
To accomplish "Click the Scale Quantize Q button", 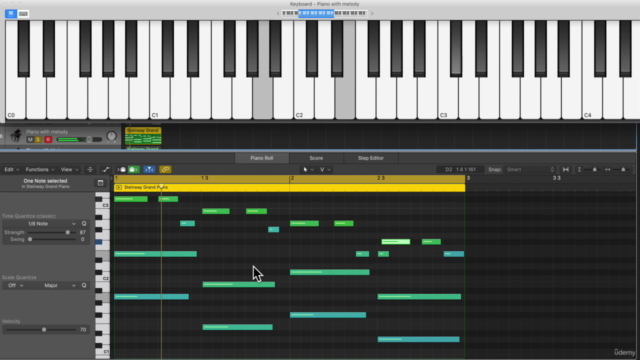I will 84,285.
